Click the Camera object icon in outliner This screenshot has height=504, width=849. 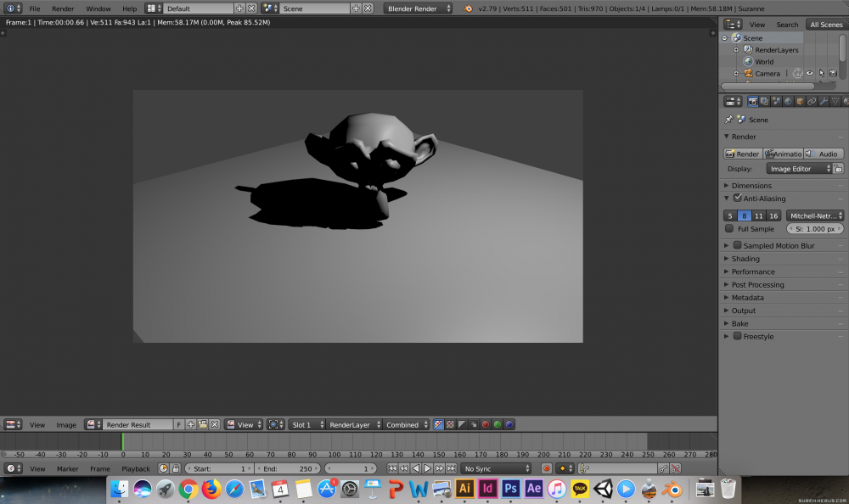pyautogui.click(x=748, y=73)
